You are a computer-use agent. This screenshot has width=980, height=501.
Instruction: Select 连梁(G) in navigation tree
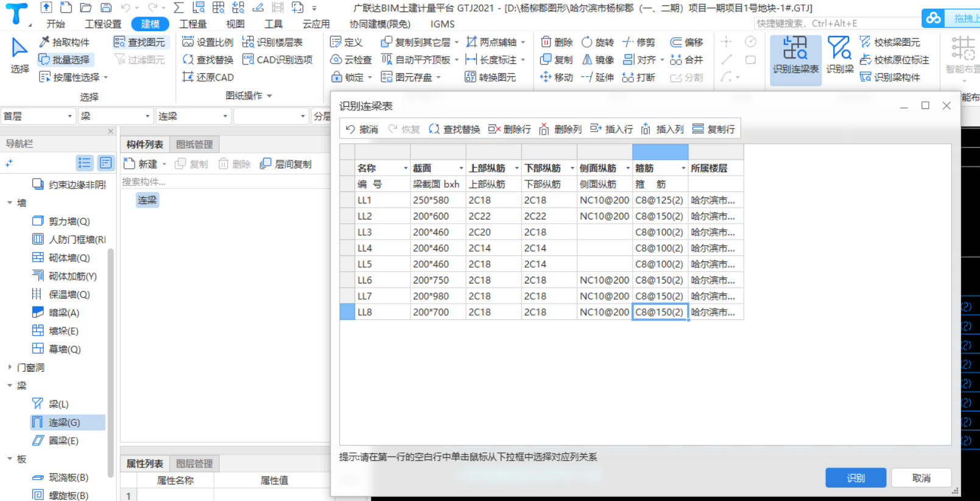[68, 422]
